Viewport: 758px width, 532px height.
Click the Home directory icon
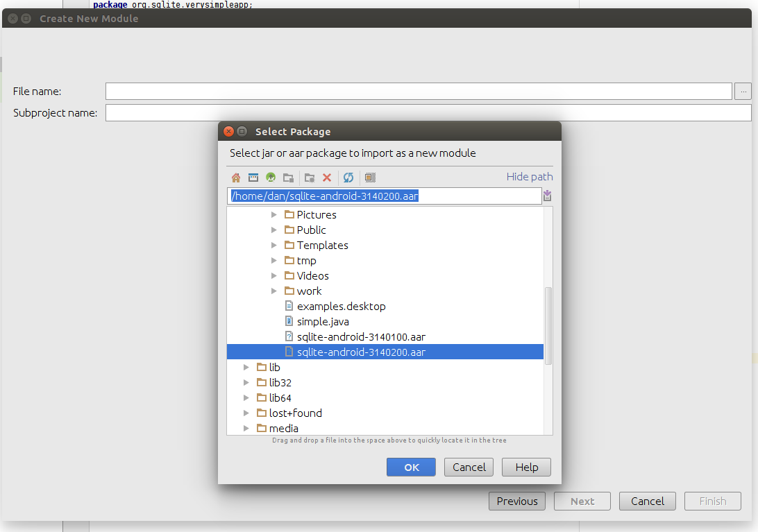coord(236,178)
